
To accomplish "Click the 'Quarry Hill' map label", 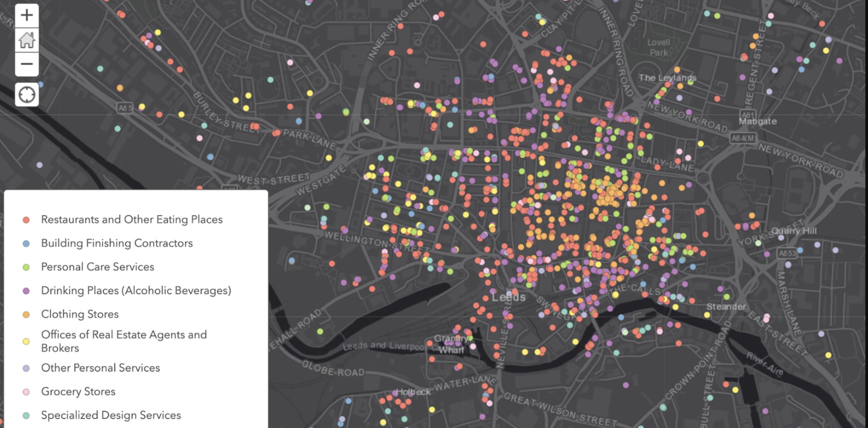I will click(794, 231).
